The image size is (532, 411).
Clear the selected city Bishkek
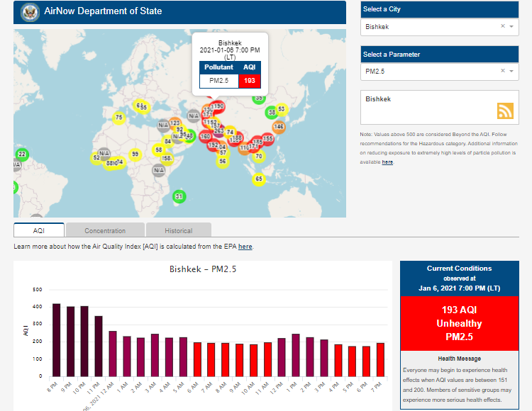tap(502, 26)
